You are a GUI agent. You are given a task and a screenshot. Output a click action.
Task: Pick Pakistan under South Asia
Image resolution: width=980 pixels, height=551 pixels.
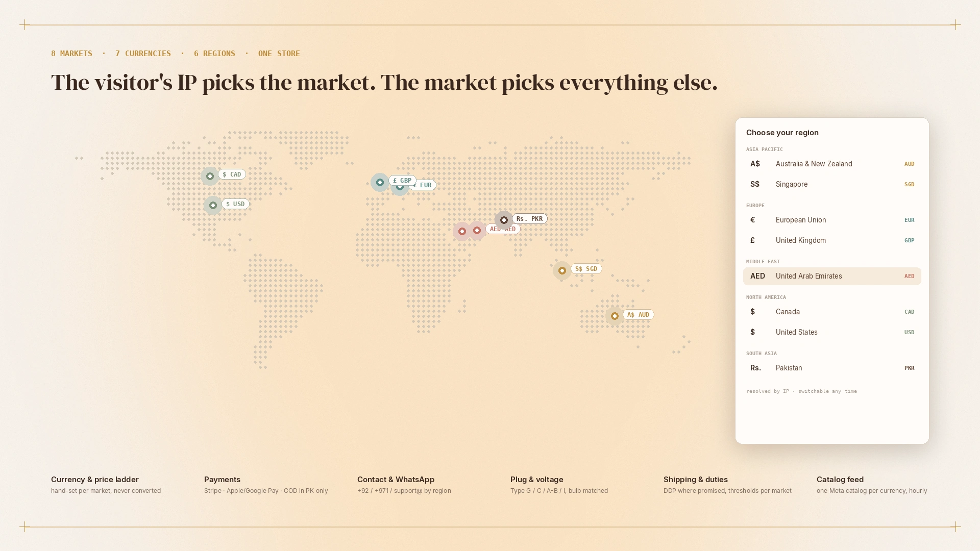tap(832, 368)
